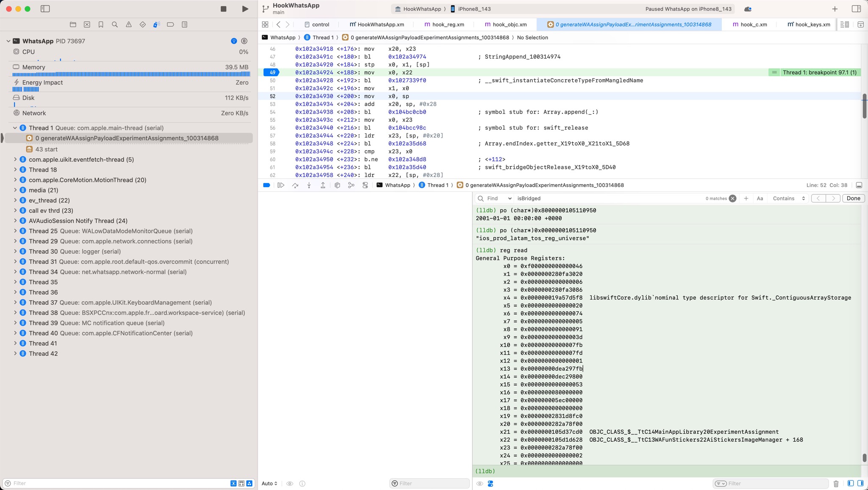
Task: Switch to the hook_keys.xm tab
Action: pos(809,25)
